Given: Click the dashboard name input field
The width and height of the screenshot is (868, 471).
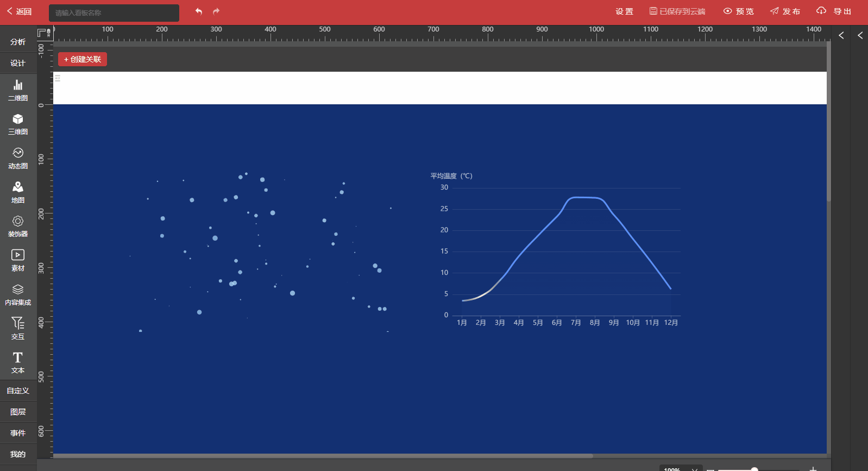Looking at the screenshot, I should [x=114, y=12].
